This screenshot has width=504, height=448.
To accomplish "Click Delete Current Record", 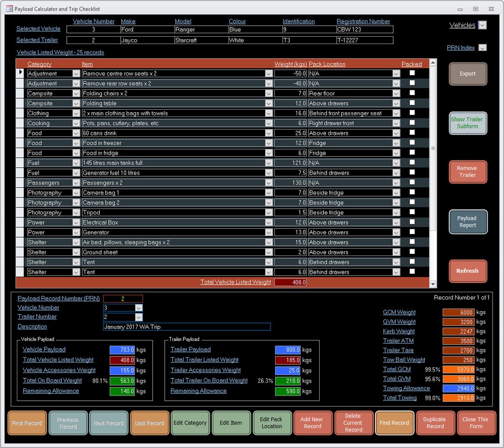I will pos(353,423).
